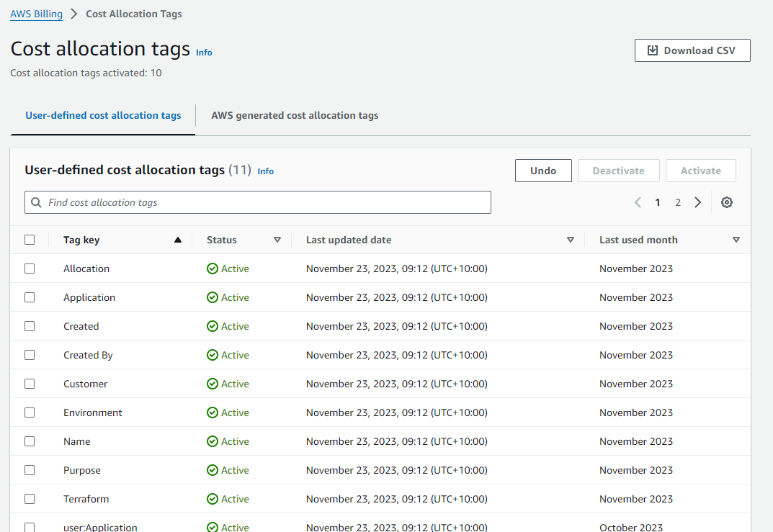Screen dimensions: 773x532
Task: Open the Customer tag link
Action: (x=85, y=383)
